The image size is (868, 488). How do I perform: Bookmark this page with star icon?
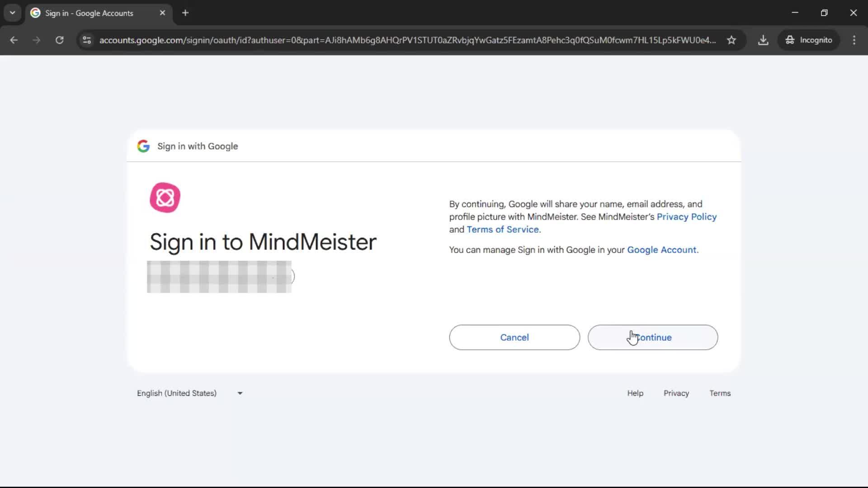(x=731, y=40)
